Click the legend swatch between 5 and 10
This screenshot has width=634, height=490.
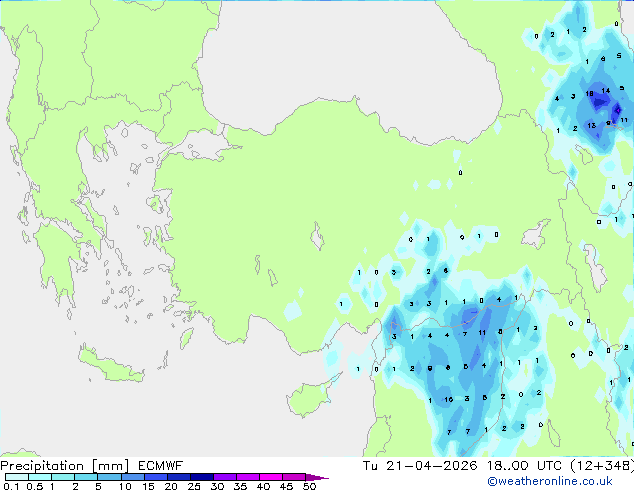tap(109, 477)
